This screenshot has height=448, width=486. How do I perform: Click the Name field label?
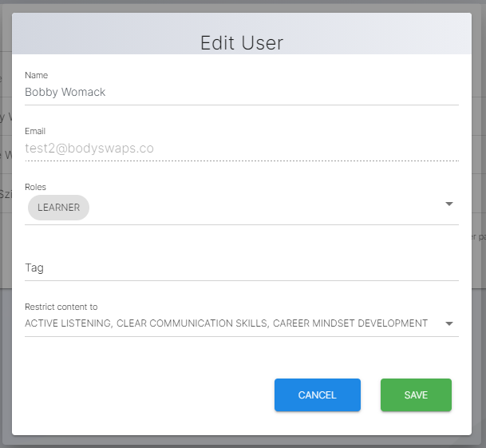(x=37, y=75)
